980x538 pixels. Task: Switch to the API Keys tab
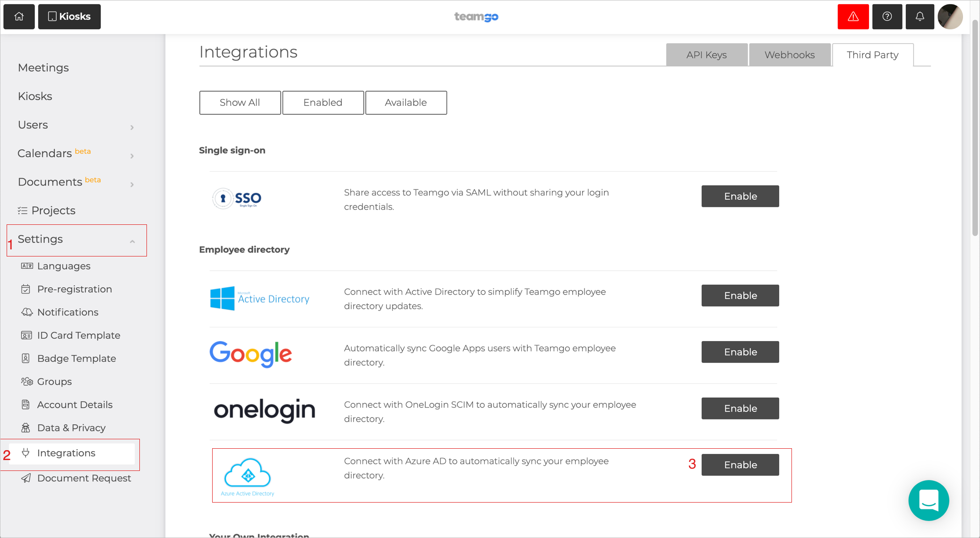(706, 55)
